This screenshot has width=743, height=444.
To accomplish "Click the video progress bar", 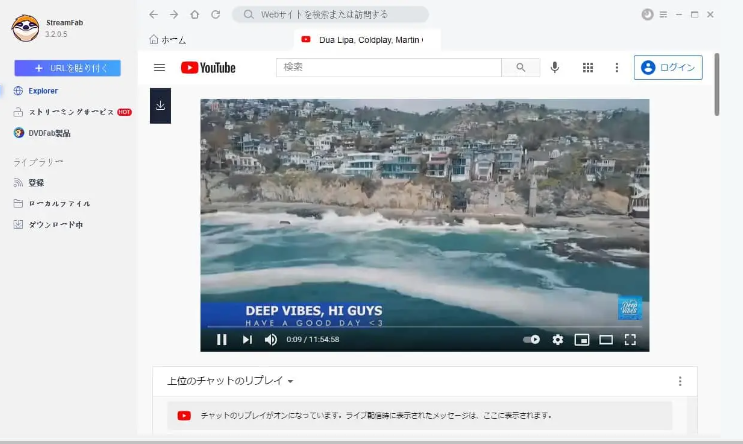I will coord(425,326).
